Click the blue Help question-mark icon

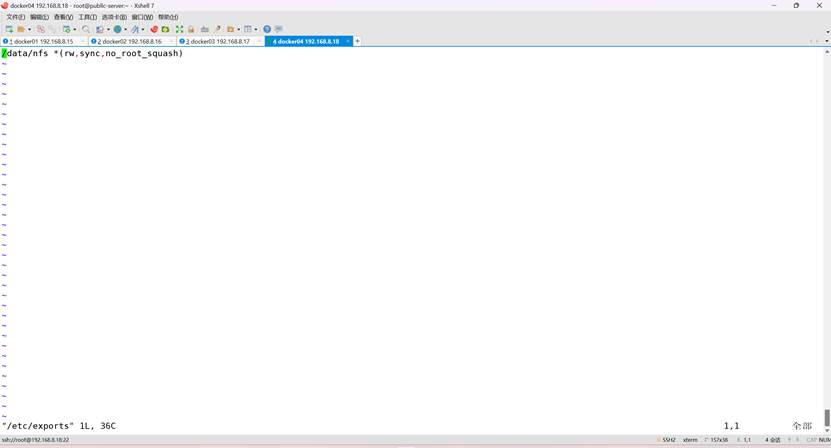(267, 29)
